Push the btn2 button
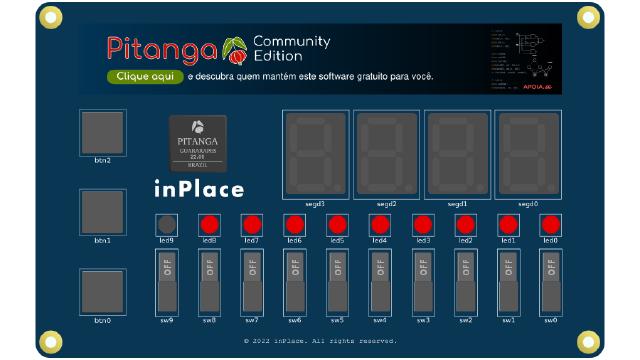Image resolution: width=640 pixels, height=360 pixels. tap(103, 133)
